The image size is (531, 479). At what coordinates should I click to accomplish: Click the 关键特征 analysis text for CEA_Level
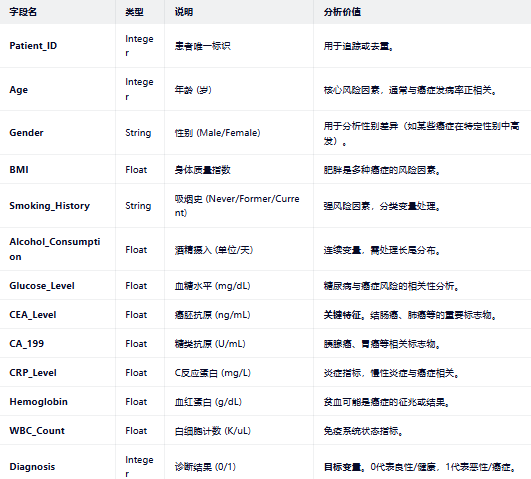point(410,315)
